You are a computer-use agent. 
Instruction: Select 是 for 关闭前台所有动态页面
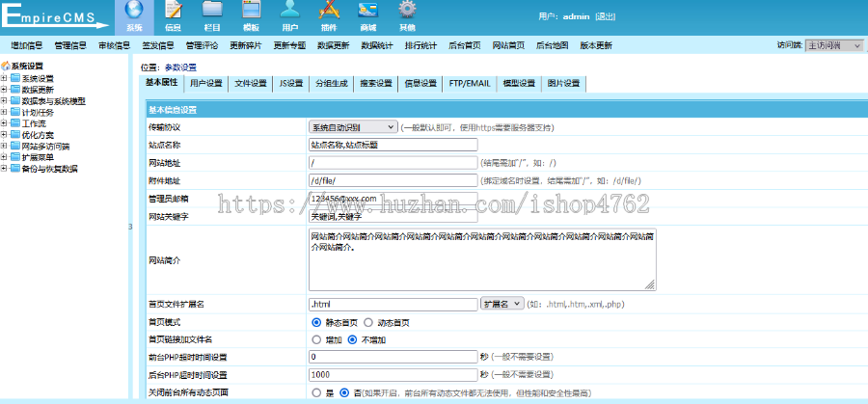pyautogui.click(x=316, y=393)
